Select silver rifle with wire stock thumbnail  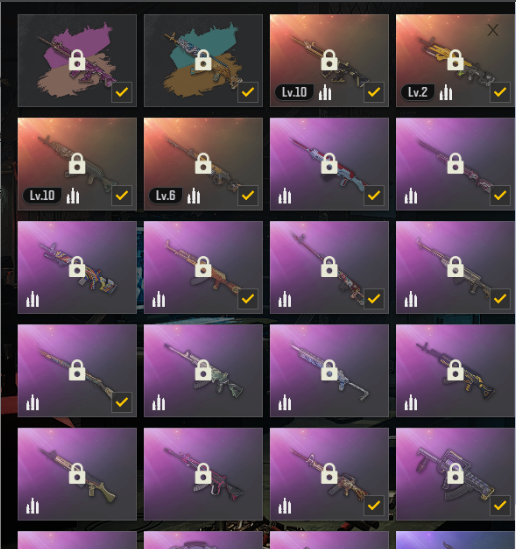(x=329, y=370)
